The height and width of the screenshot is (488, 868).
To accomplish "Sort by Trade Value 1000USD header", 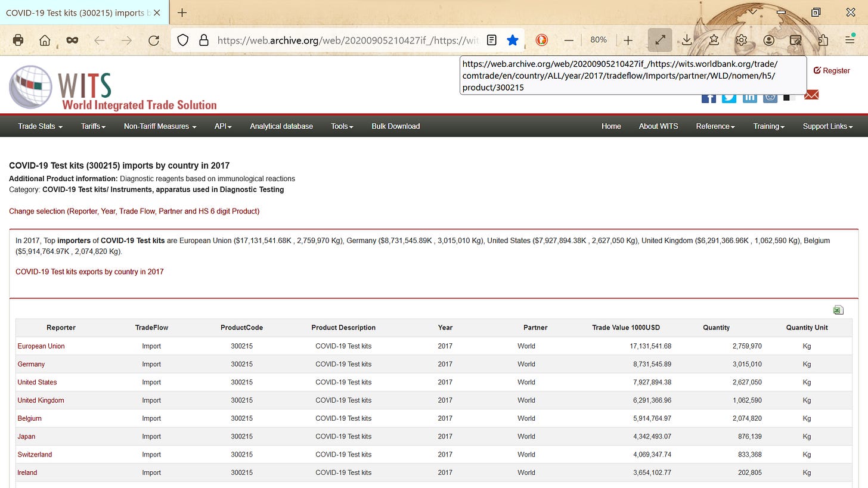I will coord(626,328).
